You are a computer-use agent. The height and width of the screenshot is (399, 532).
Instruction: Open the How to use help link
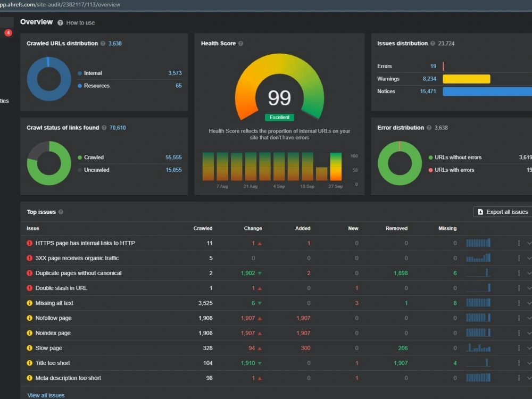[x=80, y=23]
